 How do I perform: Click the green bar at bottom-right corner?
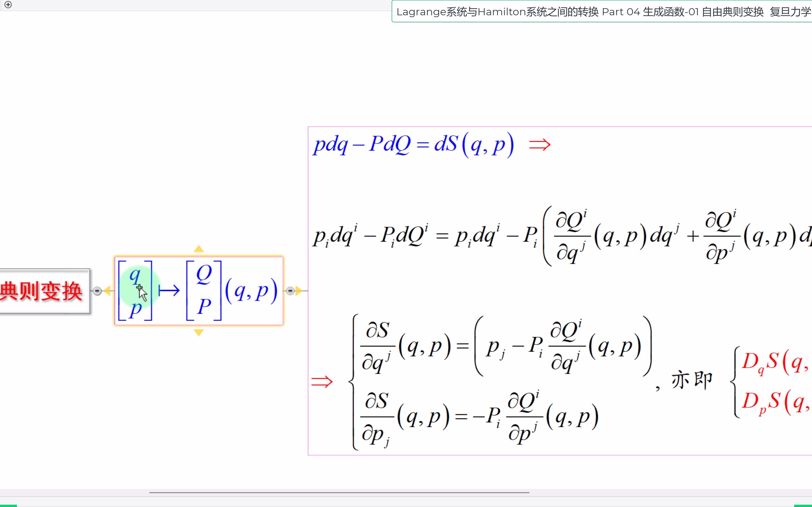coord(803,505)
